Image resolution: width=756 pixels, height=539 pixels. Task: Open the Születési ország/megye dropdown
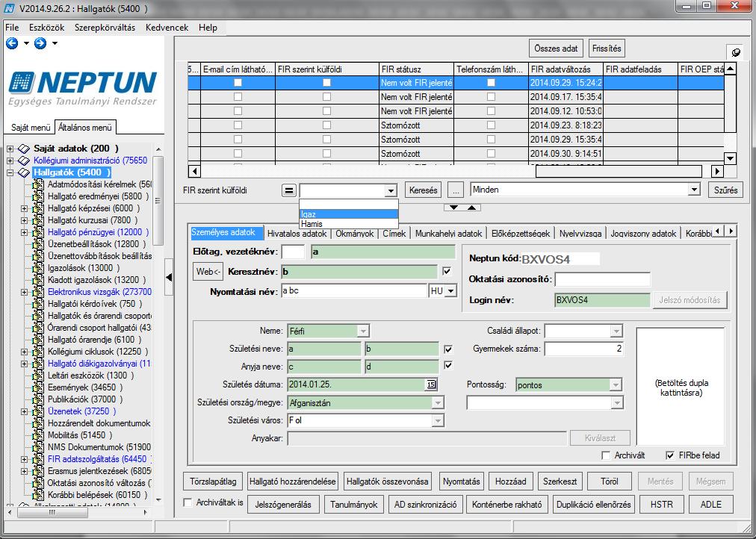pyautogui.click(x=438, y=402)
